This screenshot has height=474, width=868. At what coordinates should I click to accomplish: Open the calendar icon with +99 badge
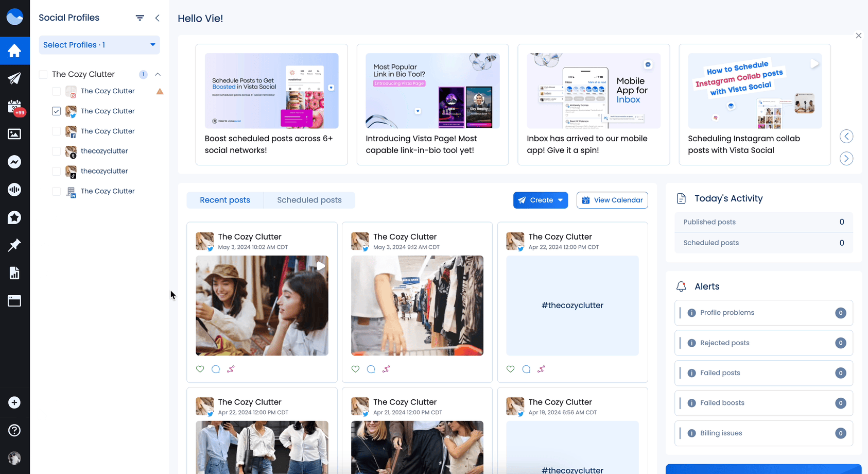[x=14, y=107]
